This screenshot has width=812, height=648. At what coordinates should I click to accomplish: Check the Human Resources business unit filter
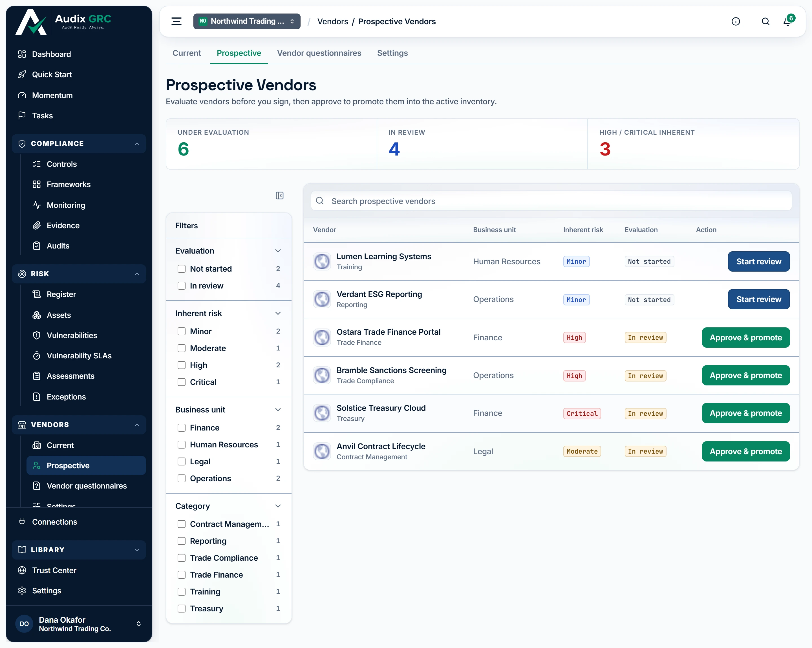pos(182,444)
